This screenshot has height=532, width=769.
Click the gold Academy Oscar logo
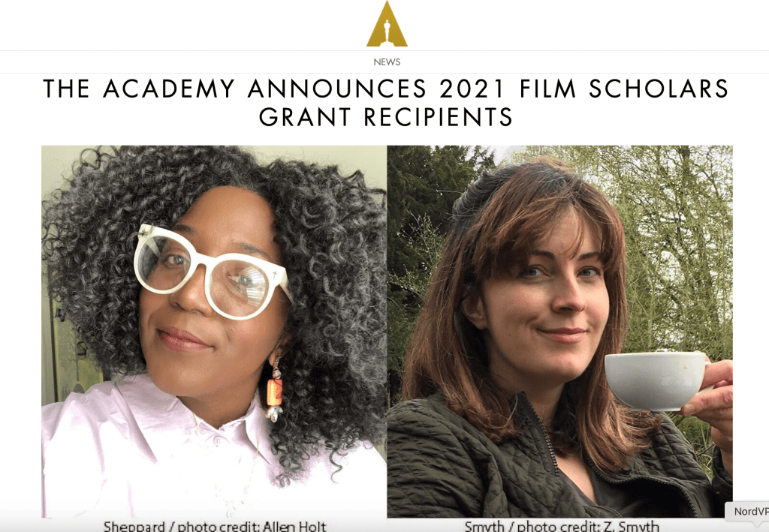387,23
